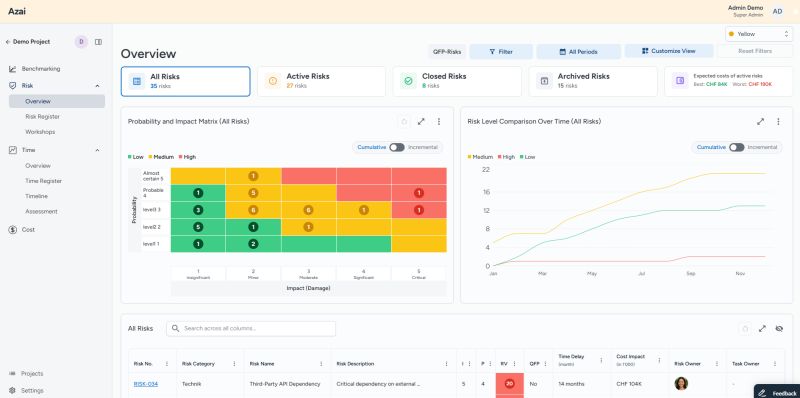Image resolution: width=800 pixels, height=398 pixels.
Task: Open the Yellow status dropdown
Action: [x=758, y=34]
